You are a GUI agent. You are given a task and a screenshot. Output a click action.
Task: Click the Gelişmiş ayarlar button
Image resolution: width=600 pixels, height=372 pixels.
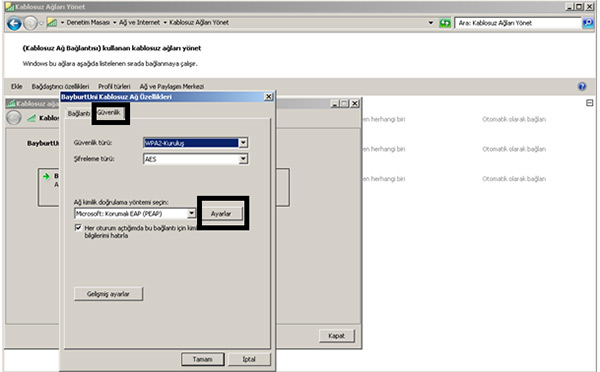pyautogui.click(x=108, y=294)
